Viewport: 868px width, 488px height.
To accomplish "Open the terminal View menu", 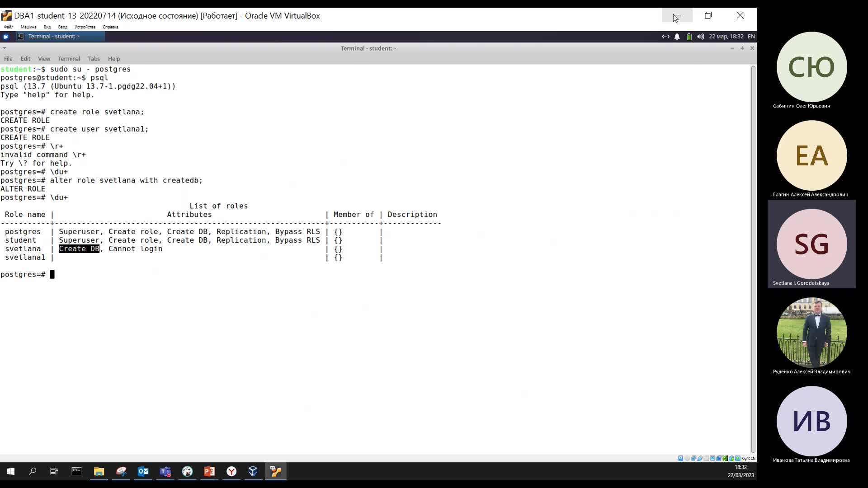I will point(44,59).
